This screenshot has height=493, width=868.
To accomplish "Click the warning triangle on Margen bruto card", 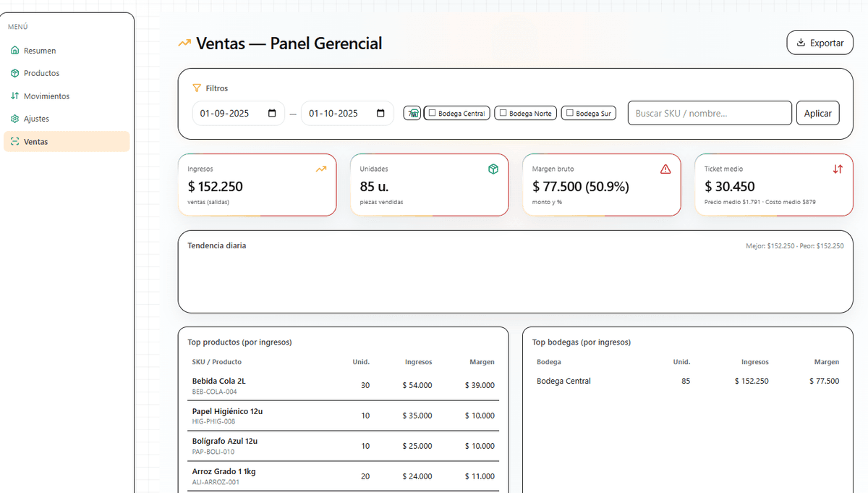I will 665,169.
